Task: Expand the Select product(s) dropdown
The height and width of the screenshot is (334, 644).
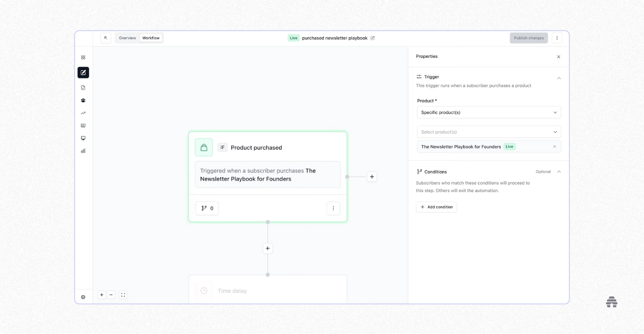Action: click(x=489, y=132)
